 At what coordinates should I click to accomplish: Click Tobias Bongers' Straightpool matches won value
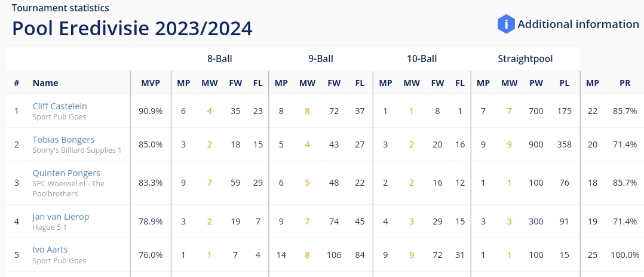509,144
